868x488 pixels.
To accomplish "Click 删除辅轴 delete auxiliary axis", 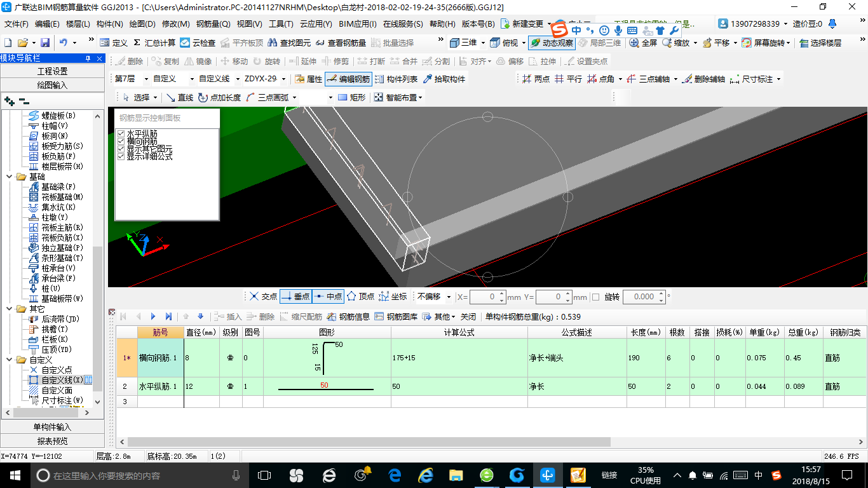I will [x=703, y=79].
